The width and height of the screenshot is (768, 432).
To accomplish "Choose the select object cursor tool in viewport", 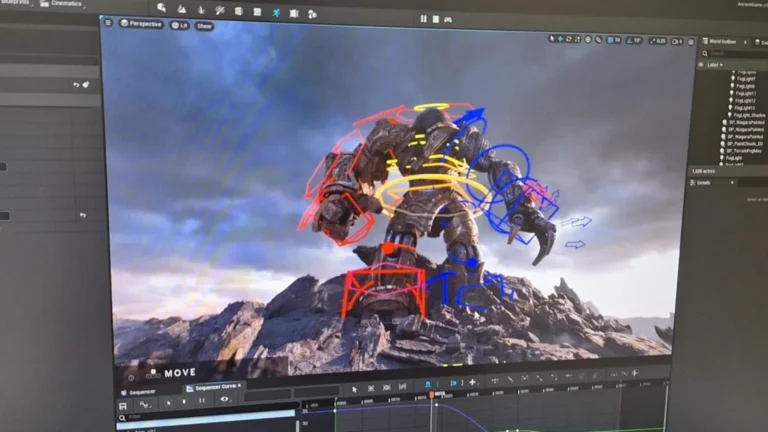I will pyautogui.click(x=552, y=38).
